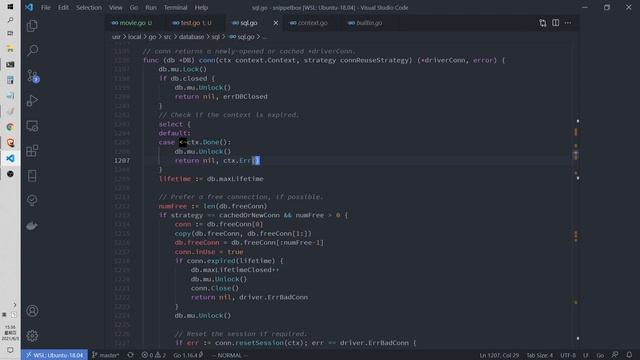Click the local breadcrumb segment
640x360 pixels.
(134, 37)
